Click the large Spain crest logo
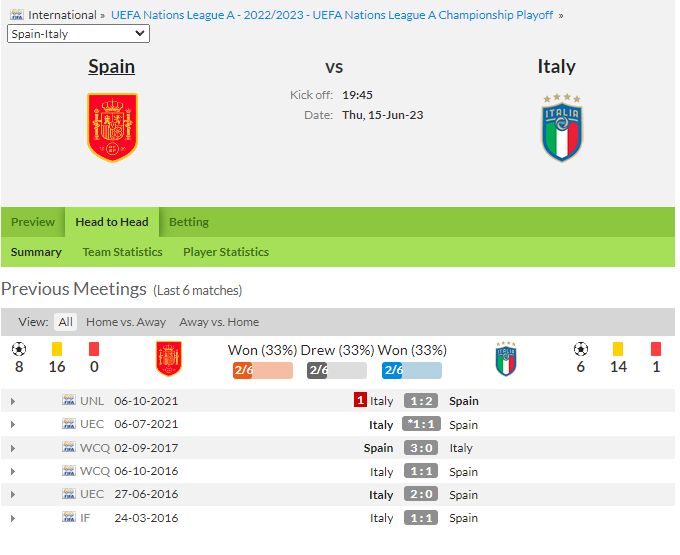Viewport: 680px width, 555px height. tap(112, 127)
